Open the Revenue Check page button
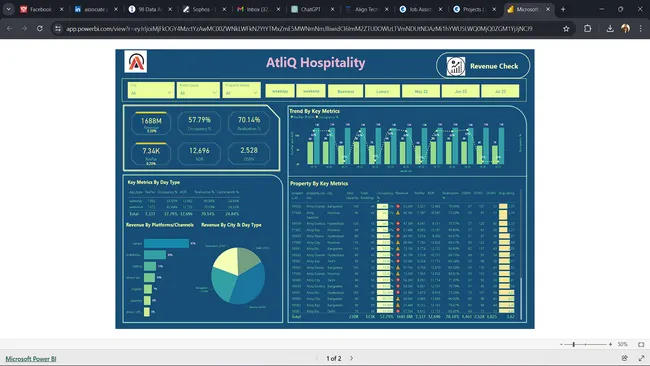Screen dimensions: 650x366 483,65
